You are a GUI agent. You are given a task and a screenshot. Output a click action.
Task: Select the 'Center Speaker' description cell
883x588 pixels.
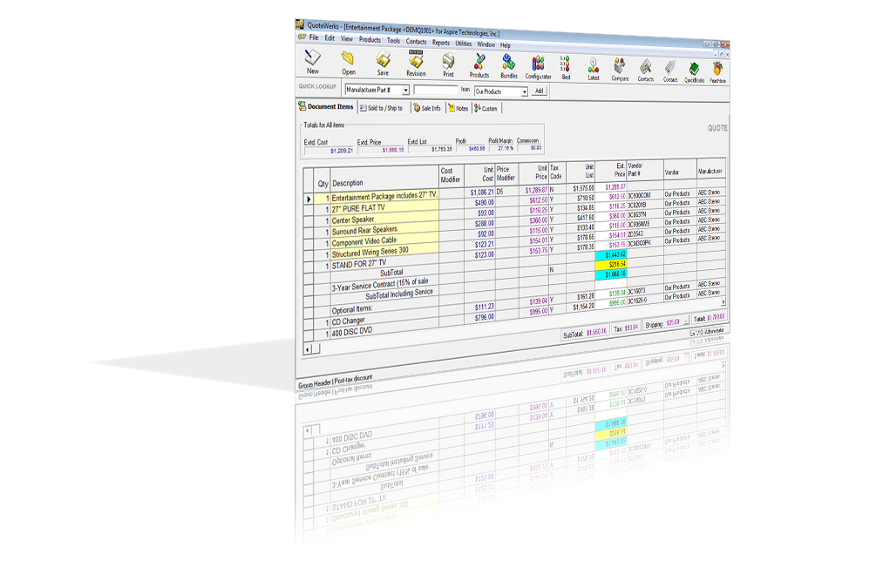384,218
